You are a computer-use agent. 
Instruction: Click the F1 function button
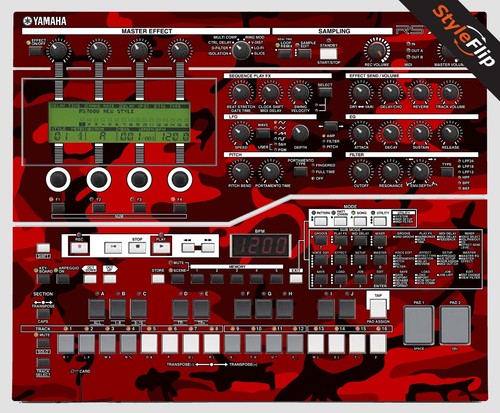58,208
